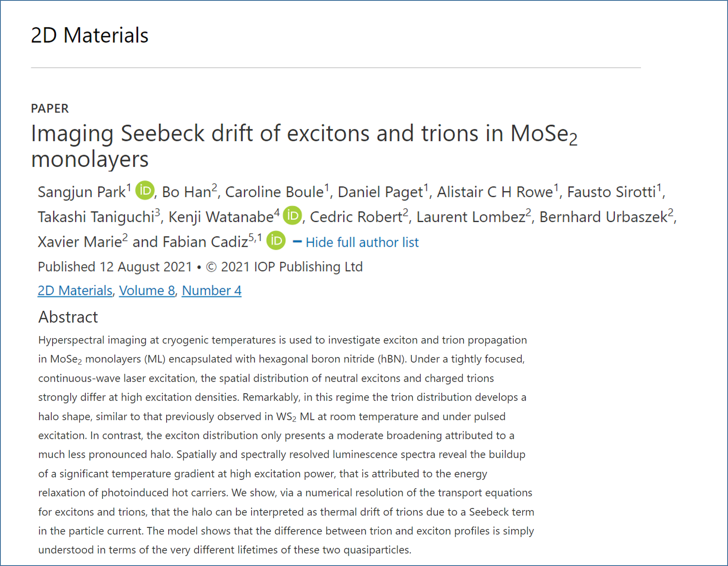Screen dimensions: 728x566
Task: Select author name Takashi Taniguchi
Action: 96,217
